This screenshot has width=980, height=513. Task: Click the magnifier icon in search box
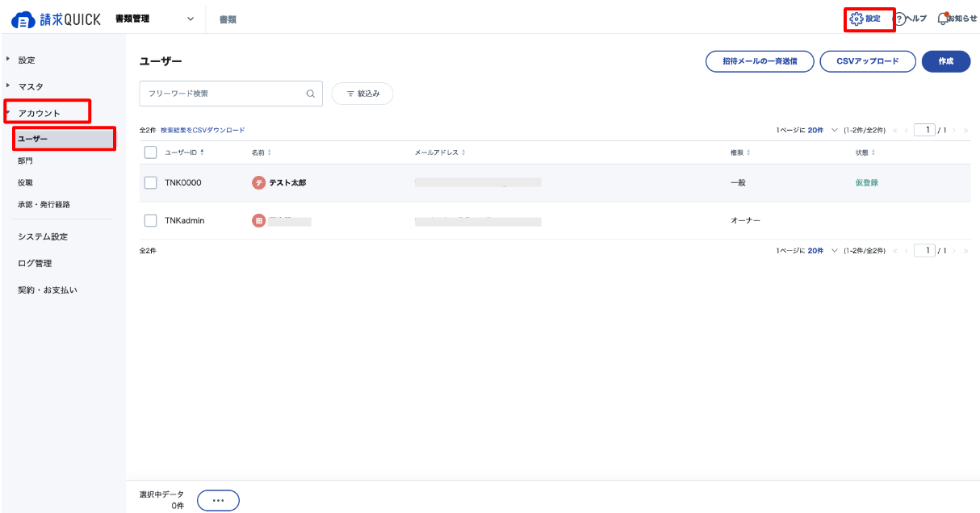(311, 94)
